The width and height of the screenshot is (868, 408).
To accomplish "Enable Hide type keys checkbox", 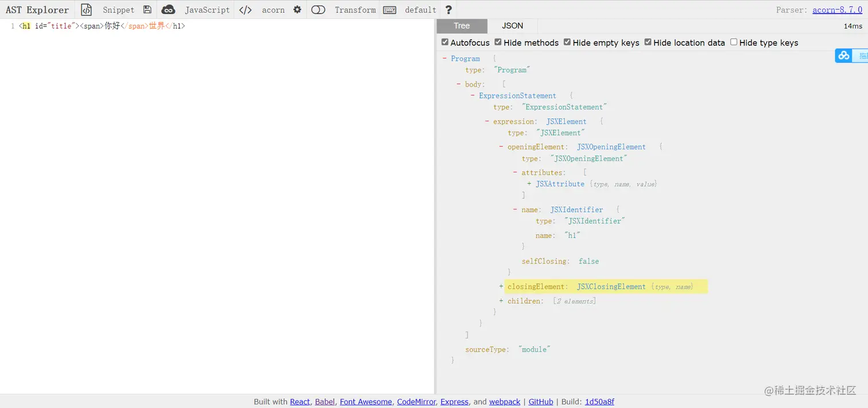I will pos(734,42).
